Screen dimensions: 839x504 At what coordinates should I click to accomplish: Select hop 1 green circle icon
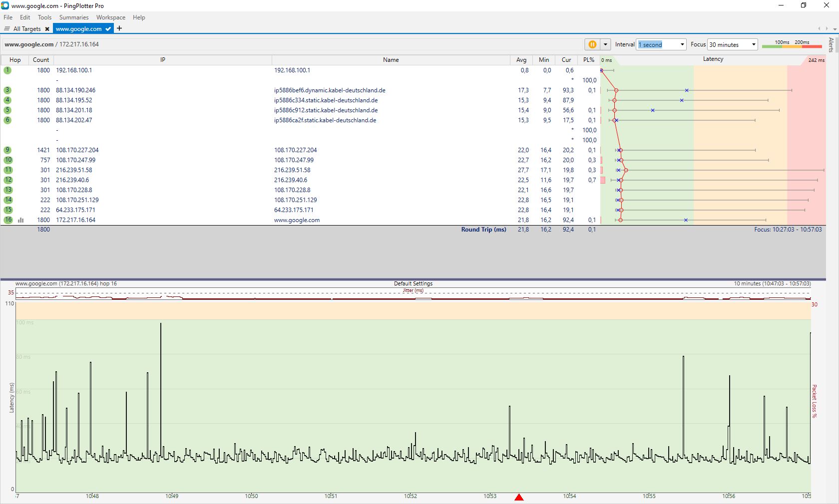[7, 70]
